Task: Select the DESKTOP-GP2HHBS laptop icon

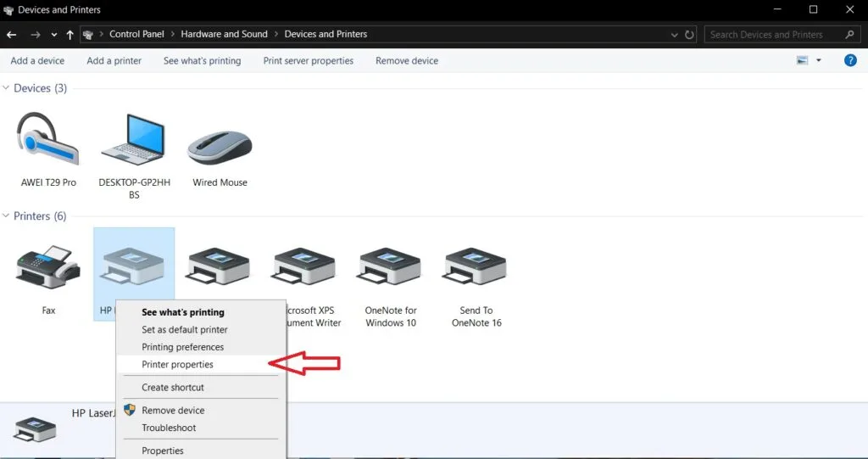Action: tap(134, 140)
